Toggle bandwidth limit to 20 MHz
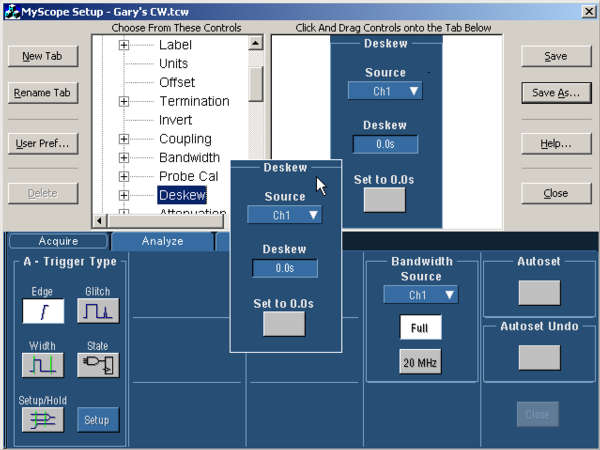The width and height of the screenshot is (600, 450). click(x=420, y=362)
